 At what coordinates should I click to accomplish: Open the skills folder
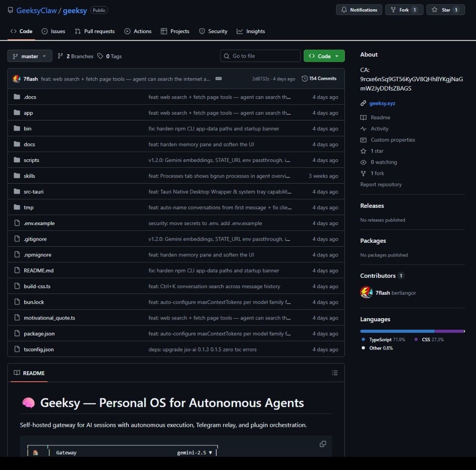pos(29,176)
